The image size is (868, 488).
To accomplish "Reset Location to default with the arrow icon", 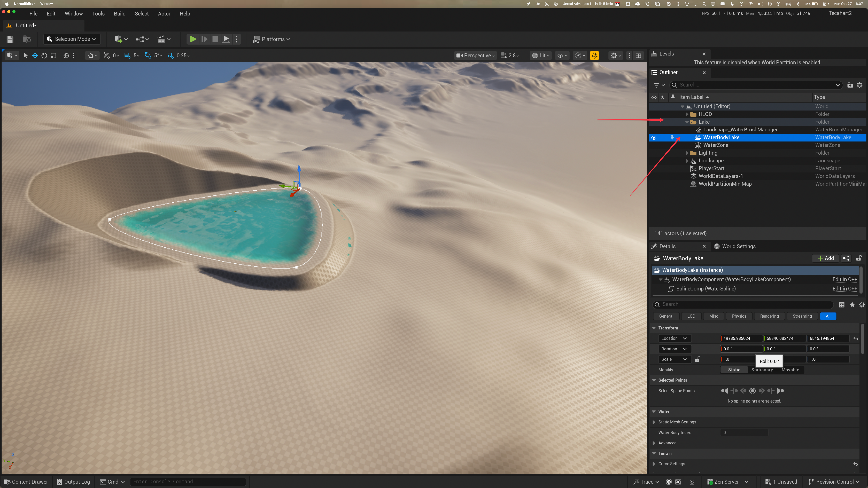I will tap(855, 339).
